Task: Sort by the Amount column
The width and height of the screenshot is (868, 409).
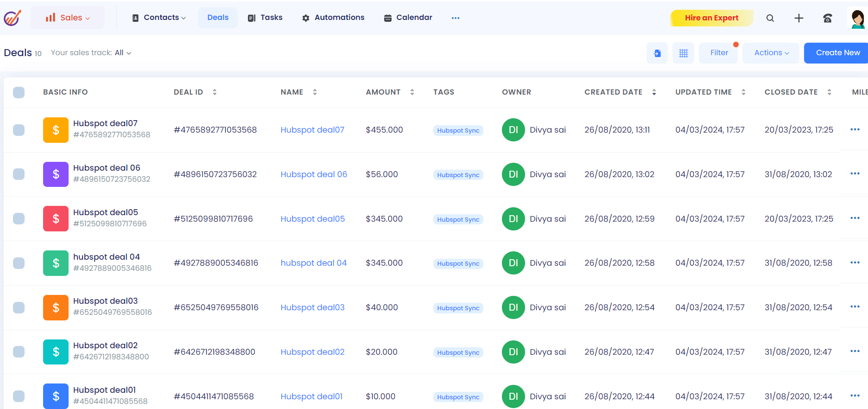Action: 412,92
